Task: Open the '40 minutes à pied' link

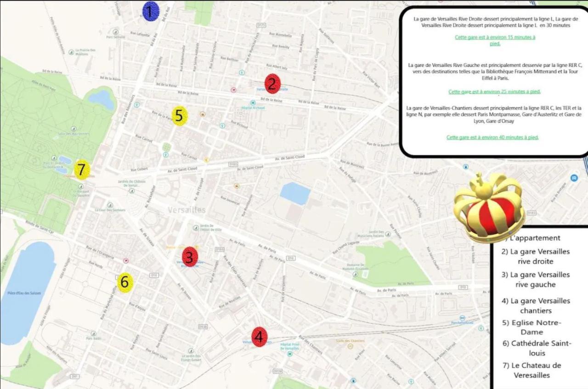Action: click(492, 137)
